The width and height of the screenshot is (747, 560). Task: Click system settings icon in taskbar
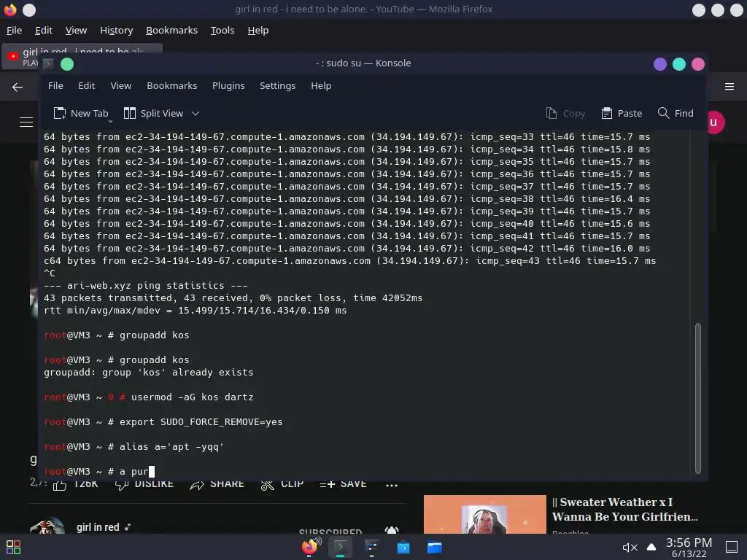point(371,547)
